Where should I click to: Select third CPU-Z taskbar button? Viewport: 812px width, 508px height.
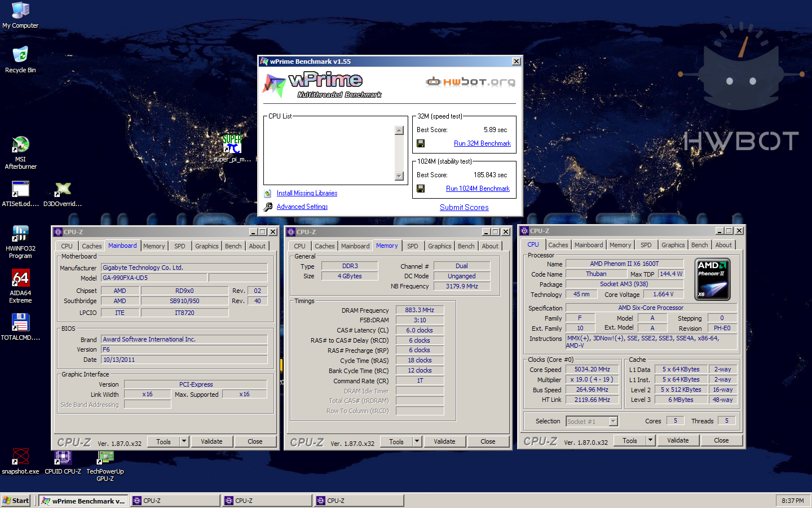(x=359, y=501)
